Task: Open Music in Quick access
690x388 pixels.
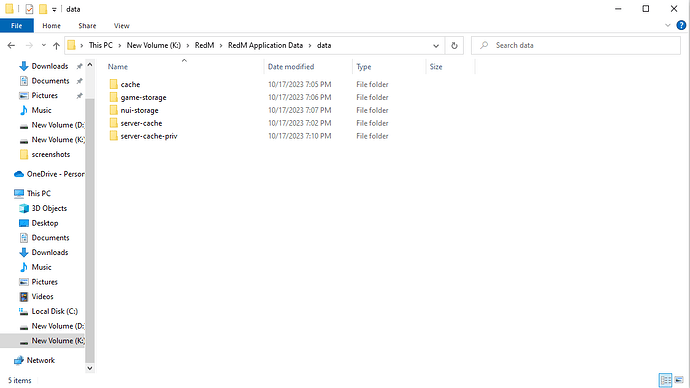Action: click(x=41, y=110)
